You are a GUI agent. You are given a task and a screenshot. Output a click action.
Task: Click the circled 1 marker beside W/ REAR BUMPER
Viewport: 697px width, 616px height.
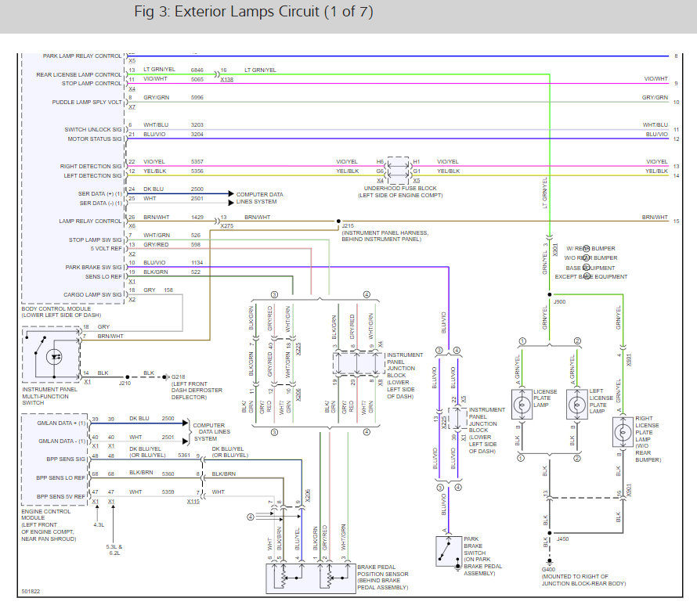point(587,249)
